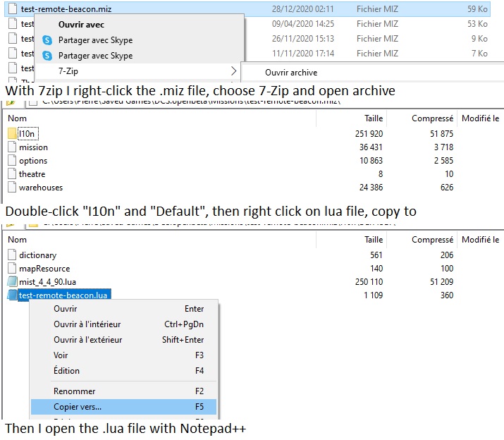The height and width of the screenshot is (440, 504).
Task: Click date 09/04/2020 14:25 cell
Action: (x=303, y=24)
